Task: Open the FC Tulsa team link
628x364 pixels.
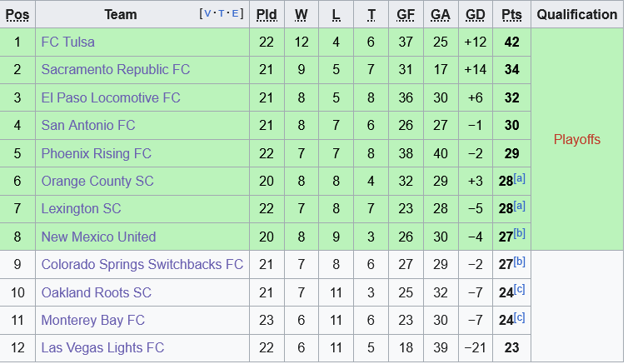Action: click(x=68, y=42)
